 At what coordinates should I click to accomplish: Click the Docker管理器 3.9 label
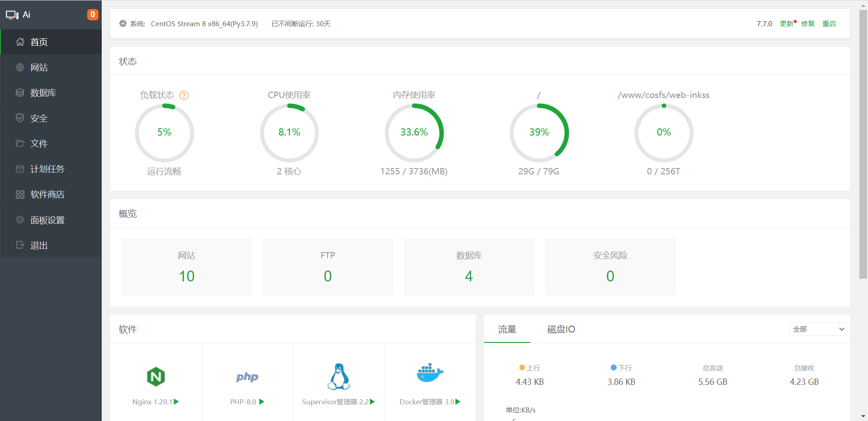(x=427, y=402)
